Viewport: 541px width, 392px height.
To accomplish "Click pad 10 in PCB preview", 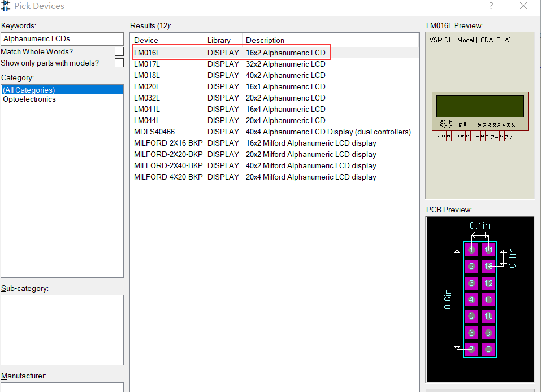I will tap(488, 316).
